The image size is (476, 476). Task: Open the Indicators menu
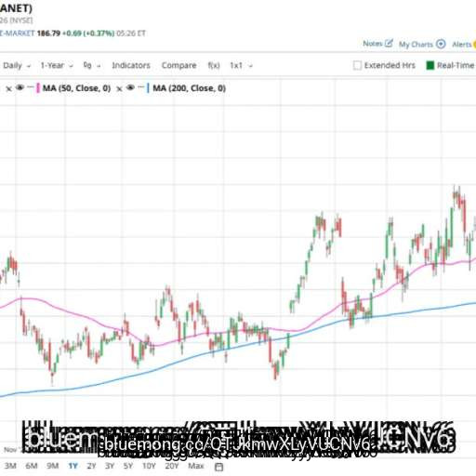point(131,65)
